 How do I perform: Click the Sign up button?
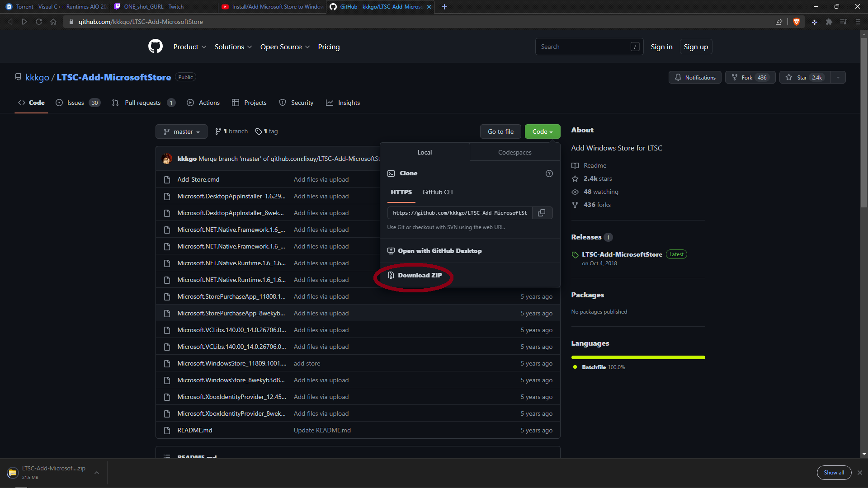[x=696, y=47]
